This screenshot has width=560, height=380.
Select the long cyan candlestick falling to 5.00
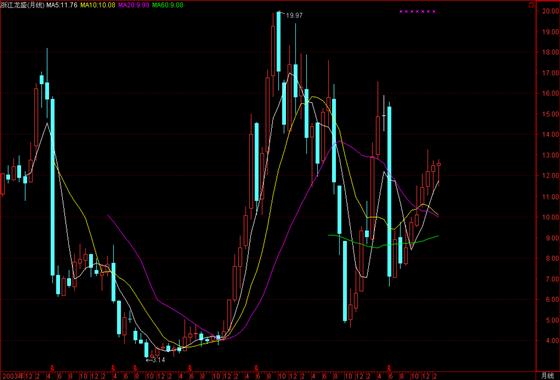pos(345,281)
